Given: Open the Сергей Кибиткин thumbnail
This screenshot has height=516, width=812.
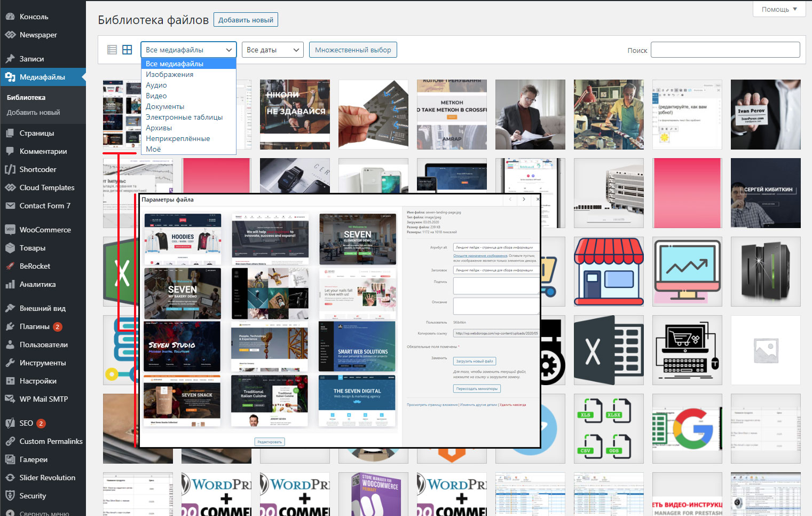Looking at the screenshot, I should [766, 193].
